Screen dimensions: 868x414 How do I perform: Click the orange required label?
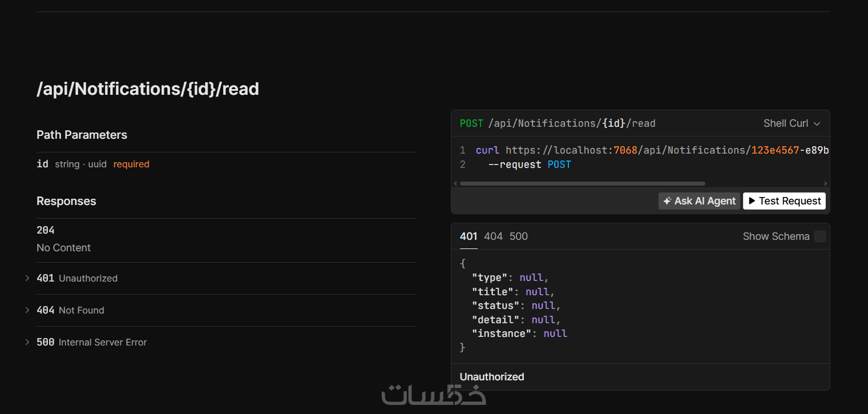pyautogui.click(x=131, y=164)
